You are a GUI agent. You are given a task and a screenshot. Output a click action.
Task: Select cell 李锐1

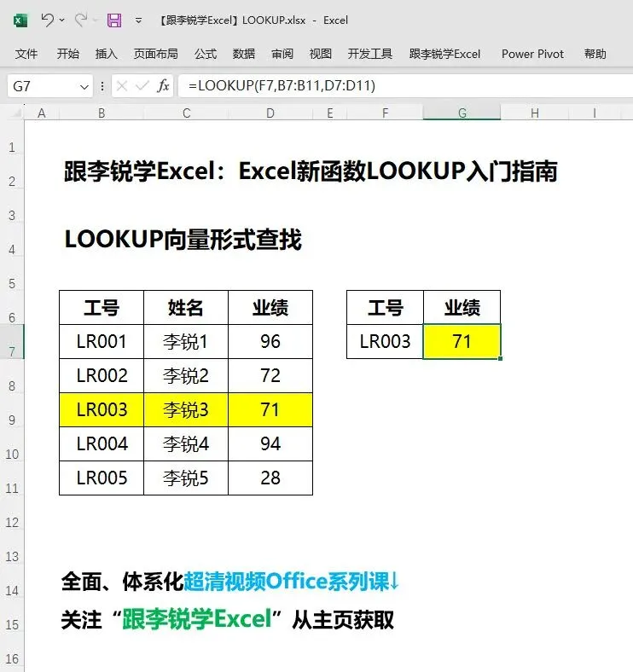186,342
